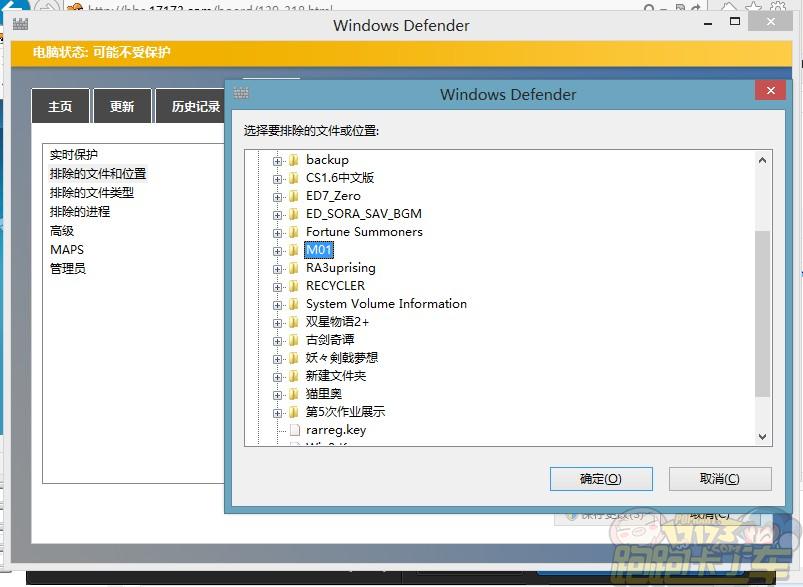Click the 猫里奥 folder icon

pyautogui.click(x=294, y=394)
